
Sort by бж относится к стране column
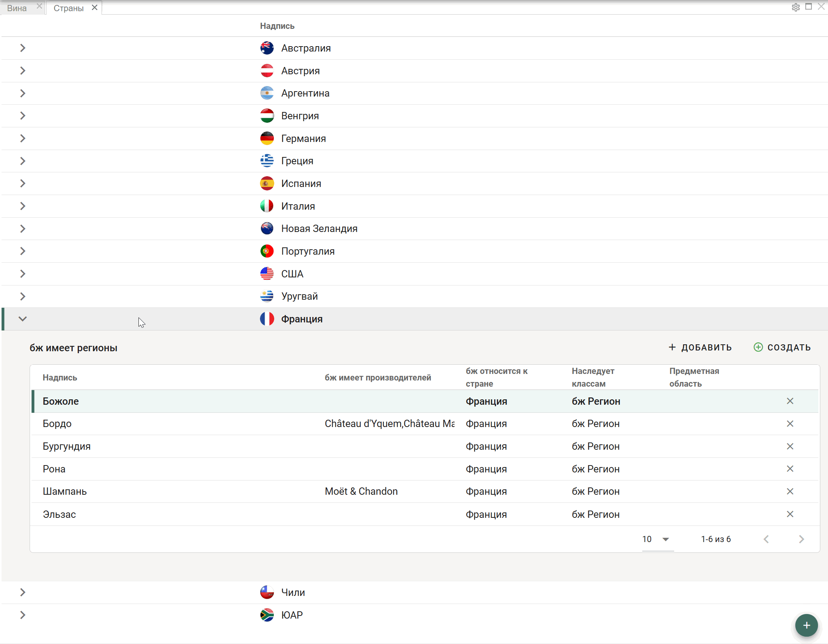pyautogui.click(x=496, y=377)
